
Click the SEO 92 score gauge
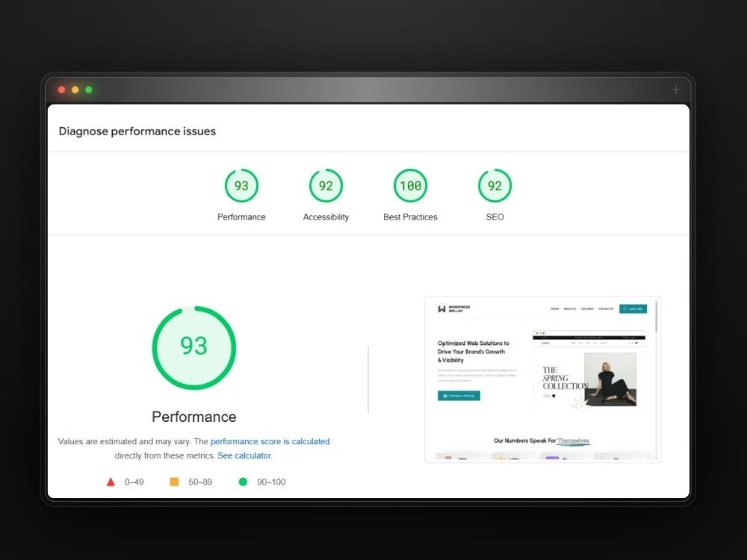(495, 186)
